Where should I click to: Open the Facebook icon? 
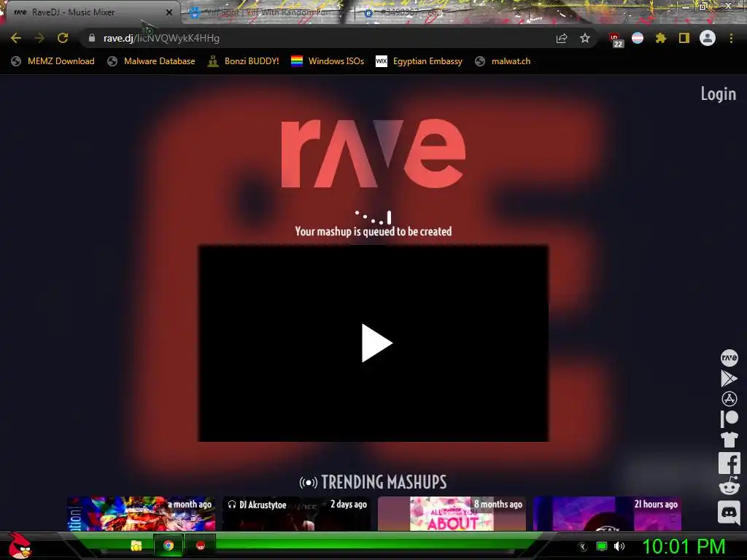click(x=729, y=463)
